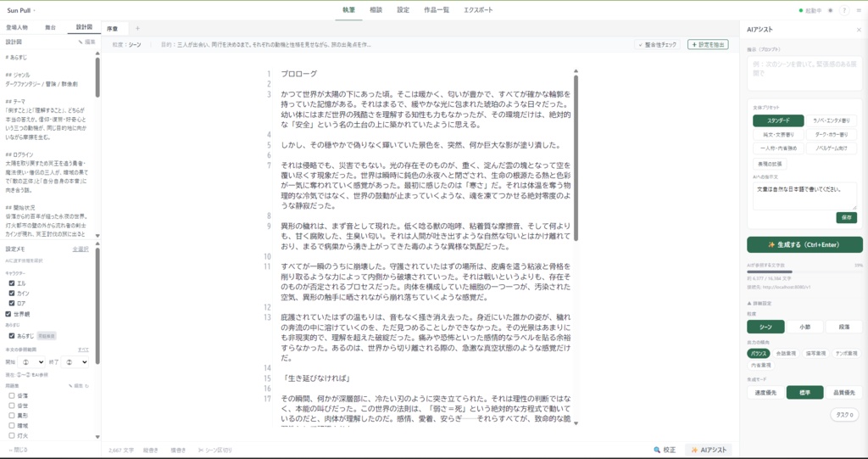Click the 編集 pencil icon in the 設計図 header
The width and height of the screenshot is (868, 459).
(86, 42)
